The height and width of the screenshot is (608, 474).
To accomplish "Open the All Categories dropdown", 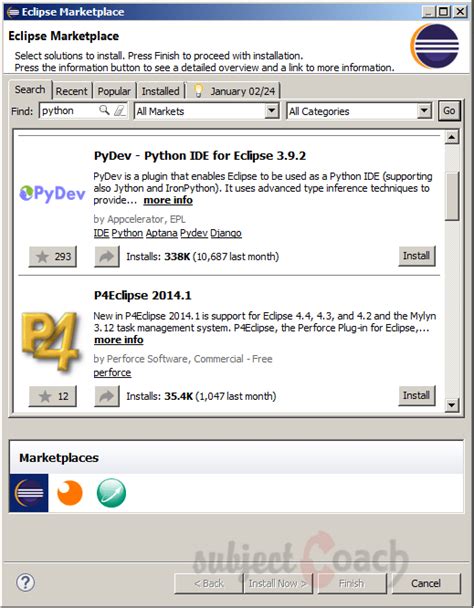I will click(359, 111).
